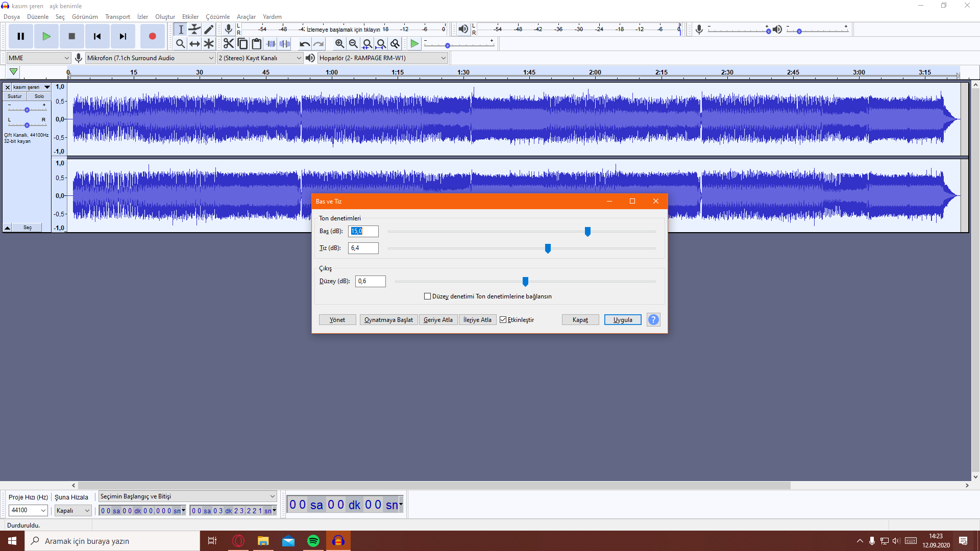This screenshot has width=980, height=551.
Task: Start playback with the green Play button
Action: 46,36
